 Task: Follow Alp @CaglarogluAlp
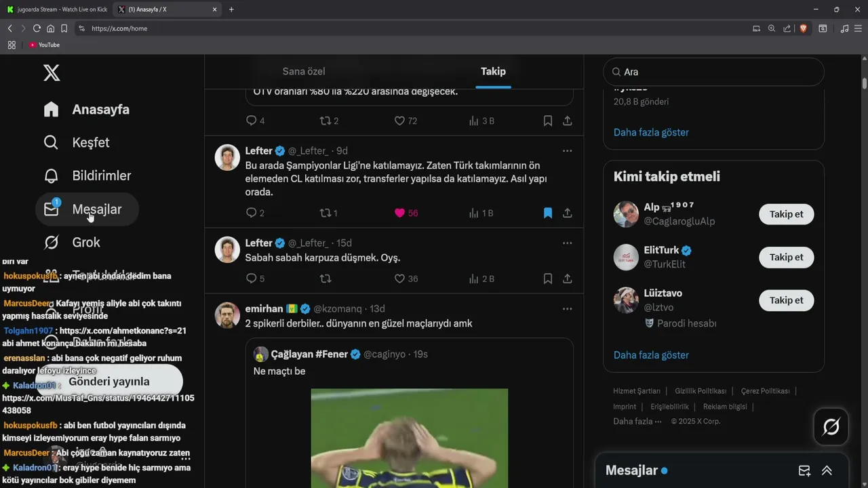(x=786, y=214)
